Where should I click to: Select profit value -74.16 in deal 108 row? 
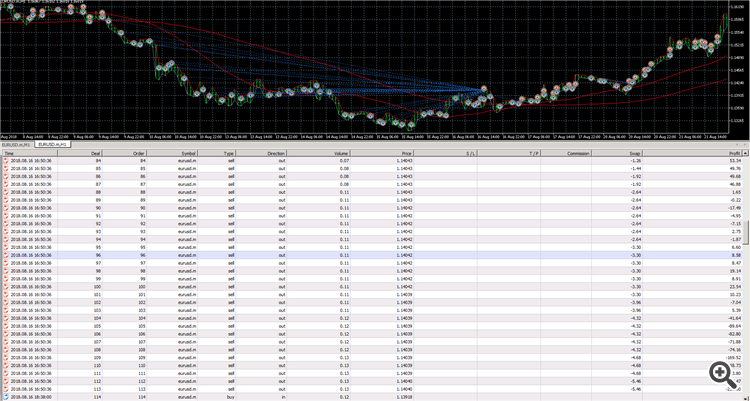(x=735, y=350)
